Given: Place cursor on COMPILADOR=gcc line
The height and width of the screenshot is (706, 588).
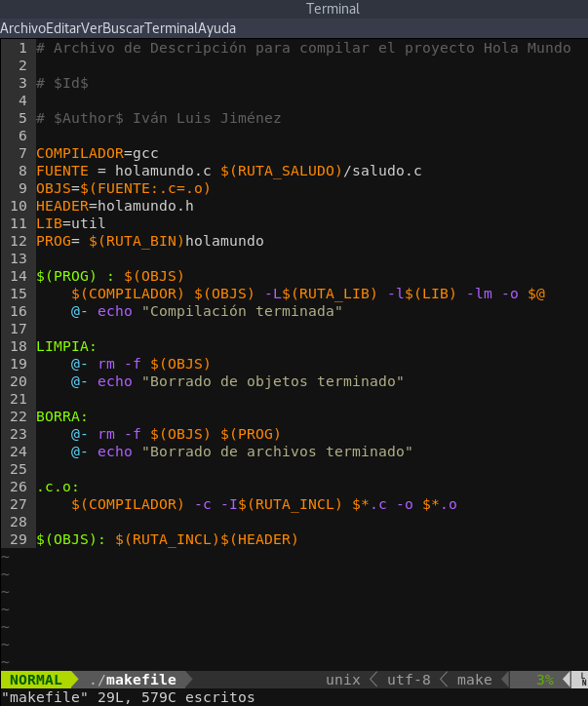Looking at the screenshot, I should 98,153.
